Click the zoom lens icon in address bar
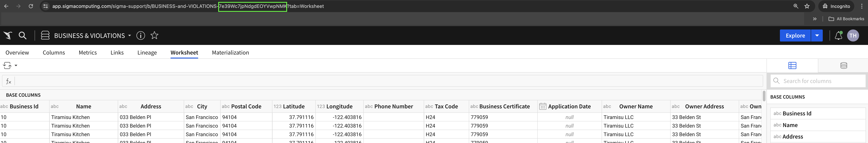The image size is (868, 143). click(795, 6)
